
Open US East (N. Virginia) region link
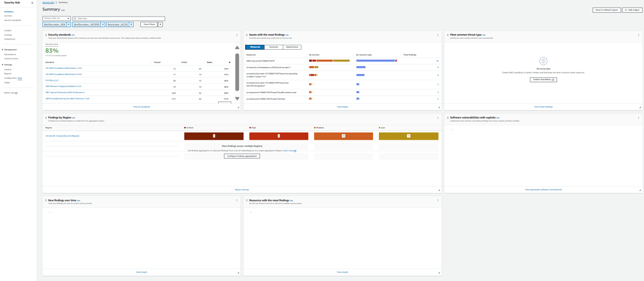(62, 136)
